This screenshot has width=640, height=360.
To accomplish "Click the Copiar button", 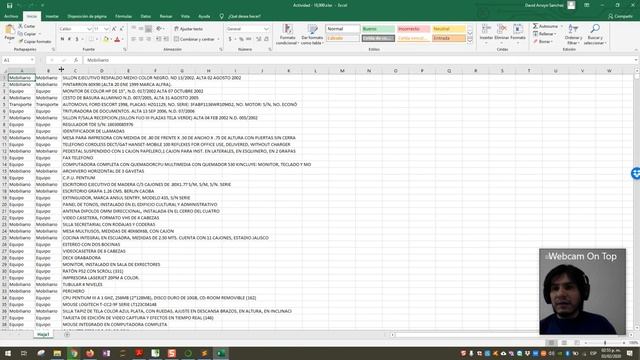I will click(28, 34).
